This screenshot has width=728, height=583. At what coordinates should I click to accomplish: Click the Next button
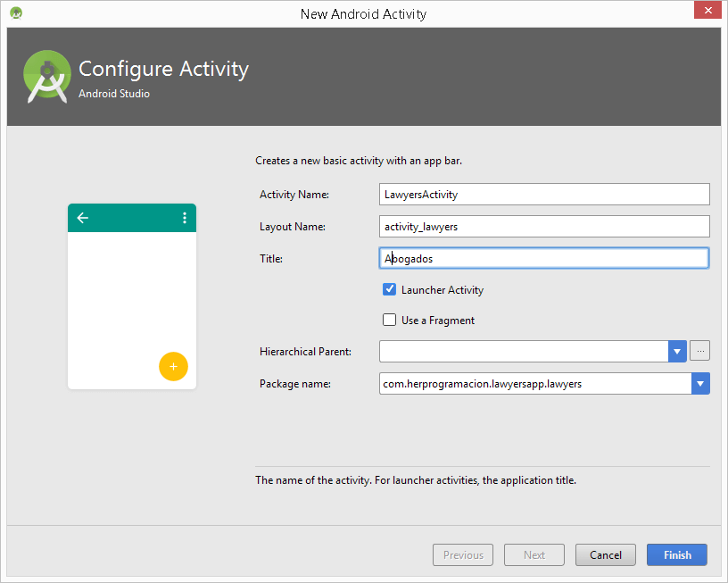534,554
